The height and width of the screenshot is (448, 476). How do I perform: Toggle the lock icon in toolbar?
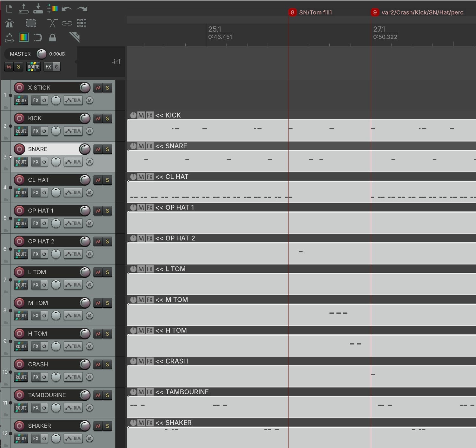[53, 37]
